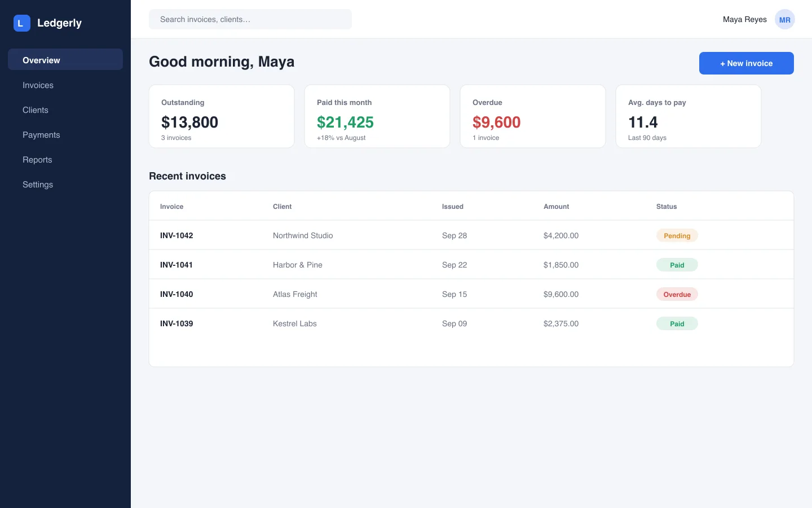Click the $4,200.00 amount

tap(561, 235)
